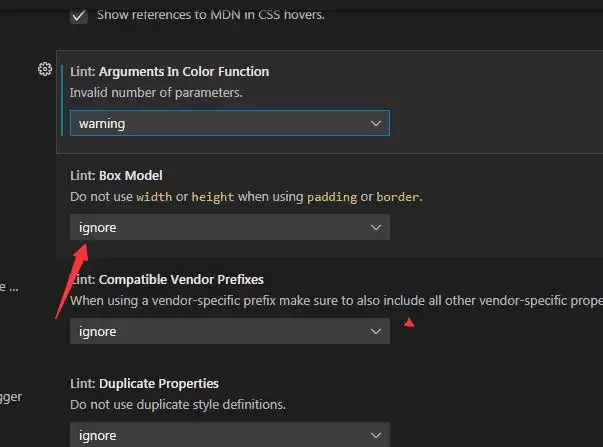Select the Lint: Duplicate Properties heading

click(x=144, y=383)
